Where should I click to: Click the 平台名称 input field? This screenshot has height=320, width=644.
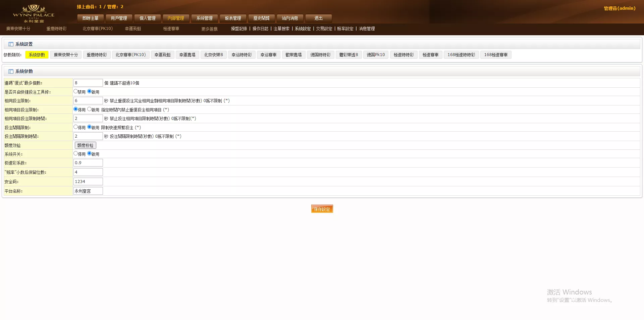click(x=88, y=191)
